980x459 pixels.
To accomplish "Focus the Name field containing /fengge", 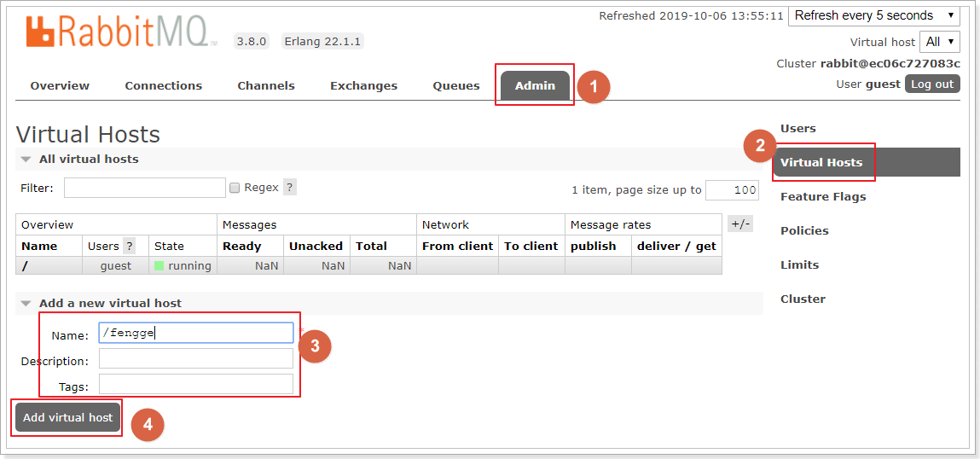I will point(195,333).
